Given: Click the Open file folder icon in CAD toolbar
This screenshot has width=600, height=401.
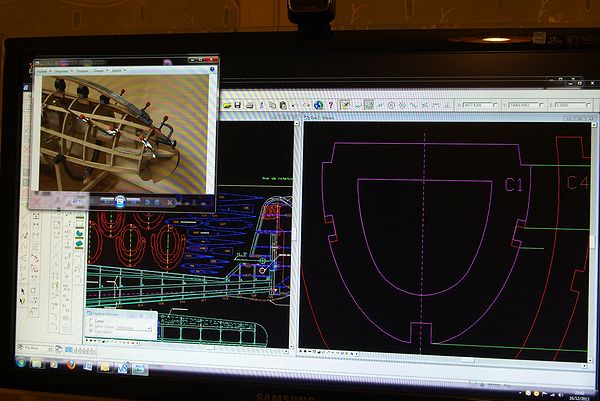Looking at the screenshot, I should coord(227,105).
